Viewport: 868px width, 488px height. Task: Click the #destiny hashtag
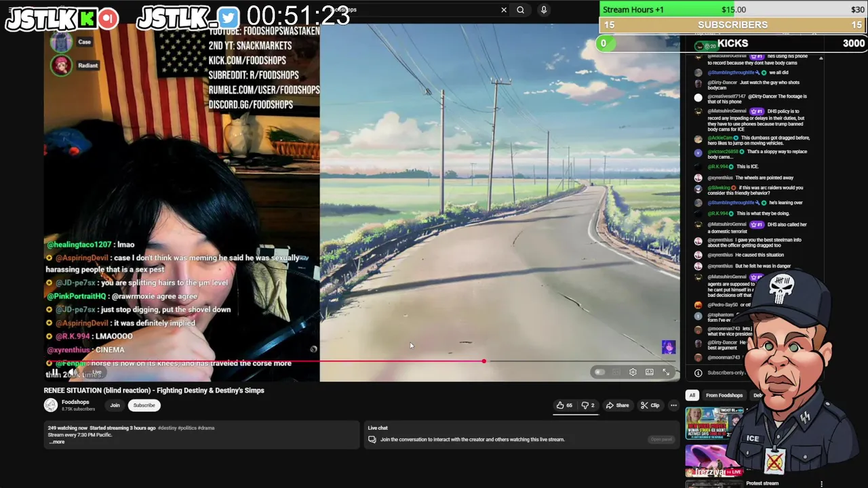coord(167,428)
